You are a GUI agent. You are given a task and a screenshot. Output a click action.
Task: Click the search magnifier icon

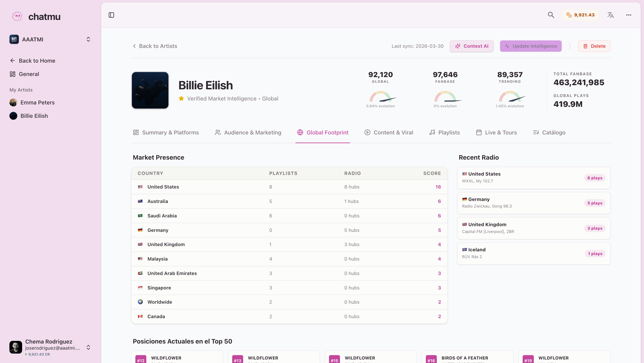pyautogui.click(x=551, y=15)
